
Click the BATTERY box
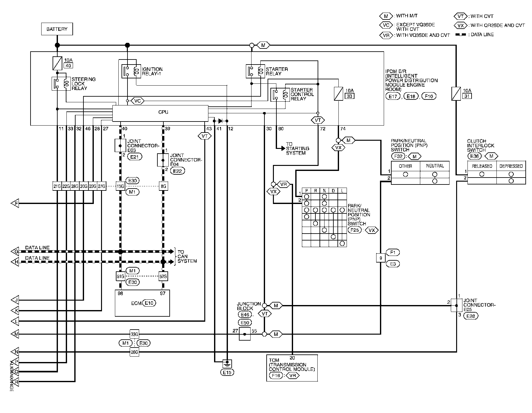57,29
